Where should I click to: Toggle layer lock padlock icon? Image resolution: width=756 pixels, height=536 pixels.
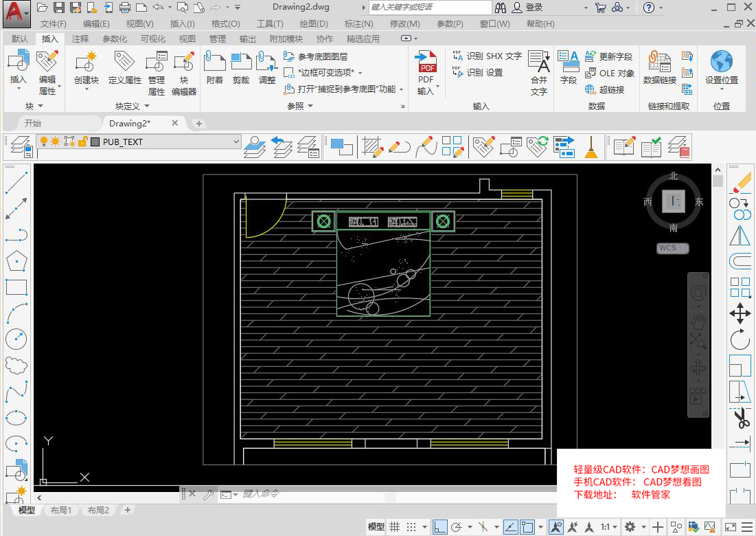click(82, 142)
